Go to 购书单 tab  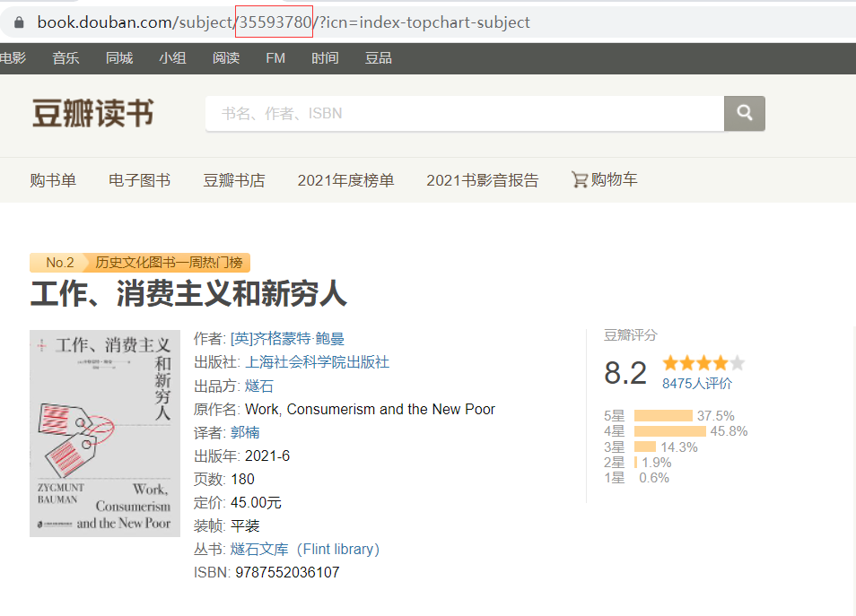pos(53,180)
